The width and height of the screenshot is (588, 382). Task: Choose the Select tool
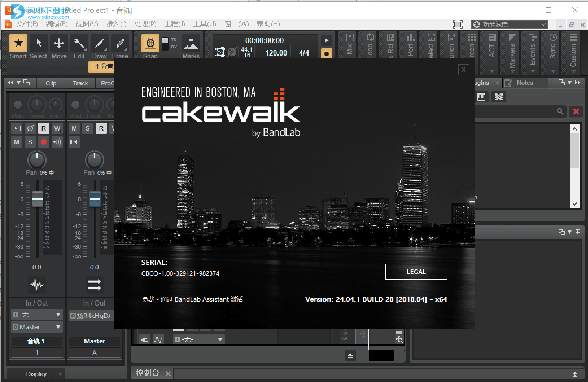tap(39, 44)
